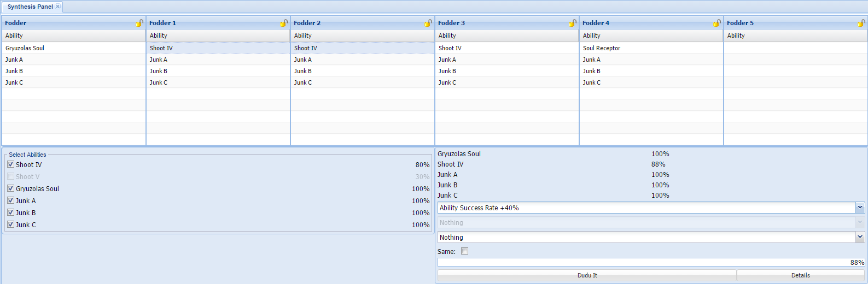
Task: Expand the bottom Nothing dropdown
Action: pos(860,237)
